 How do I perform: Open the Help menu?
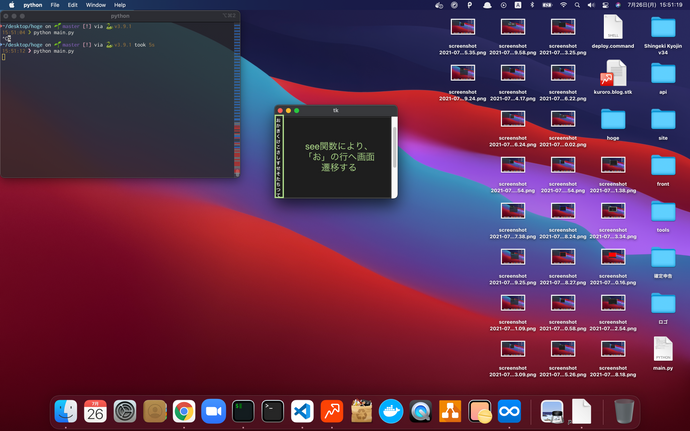pos(120,5)
